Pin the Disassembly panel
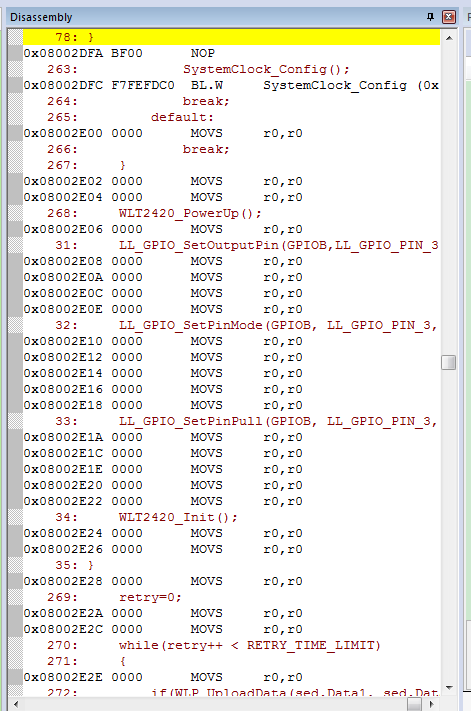 tap(430, 17)
